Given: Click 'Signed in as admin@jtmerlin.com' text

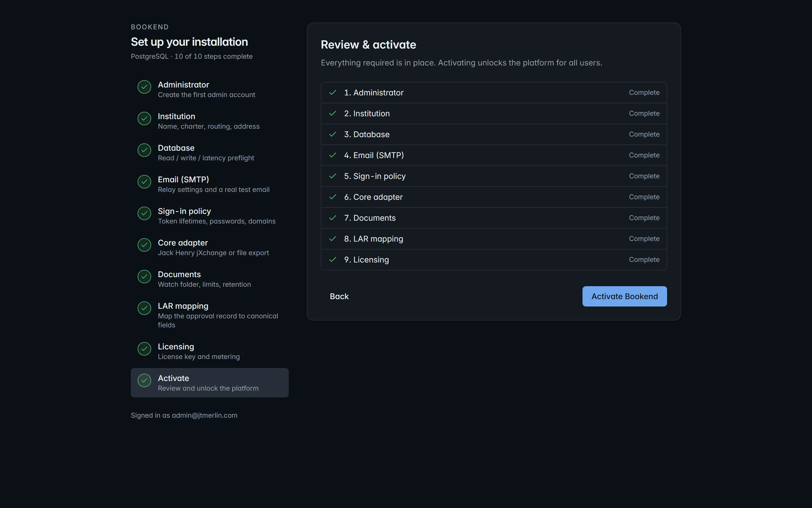Looking at the screenshot, I should point(184,415).
